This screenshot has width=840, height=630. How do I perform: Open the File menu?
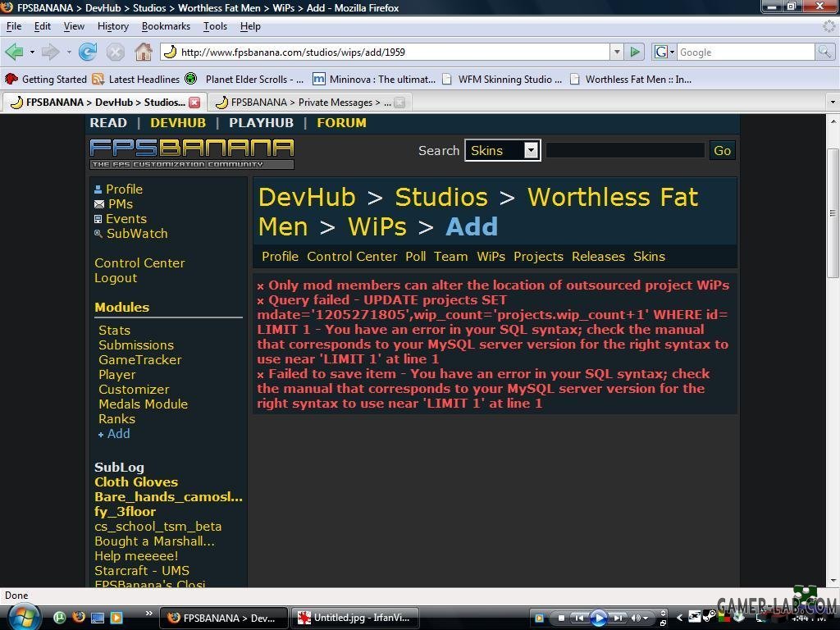click(14, 26)
